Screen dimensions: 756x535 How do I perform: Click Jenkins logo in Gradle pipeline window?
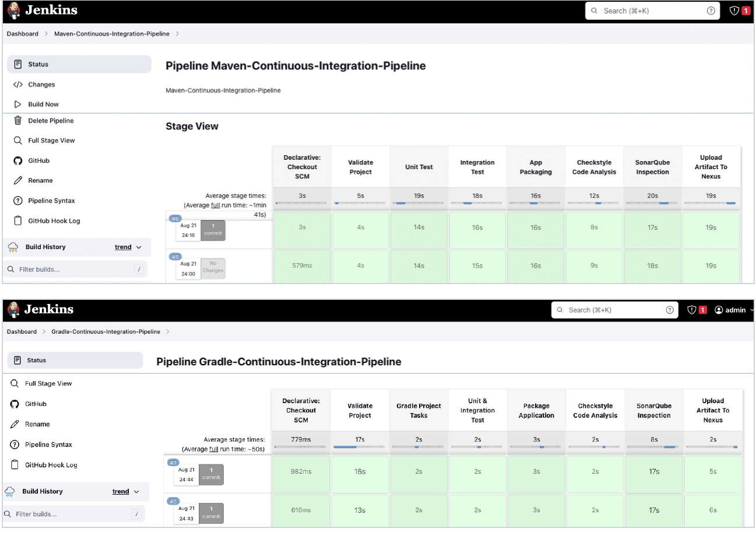click(40, 309)
